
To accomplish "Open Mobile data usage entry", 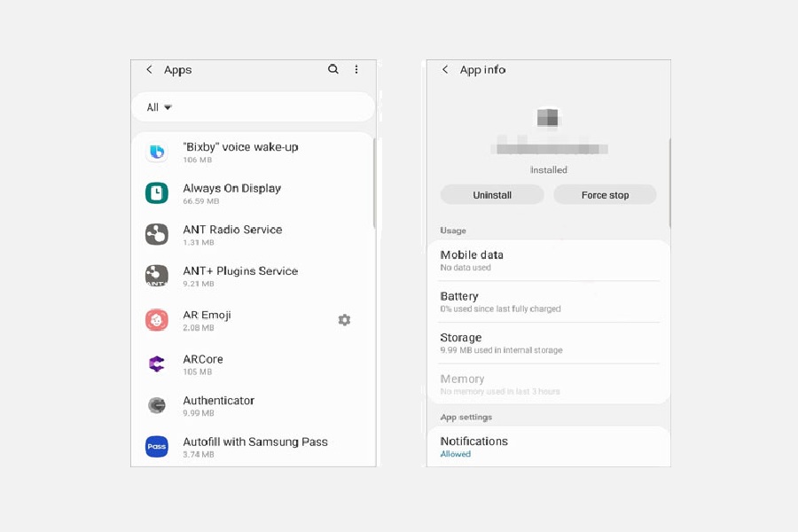I will (548, 260).
